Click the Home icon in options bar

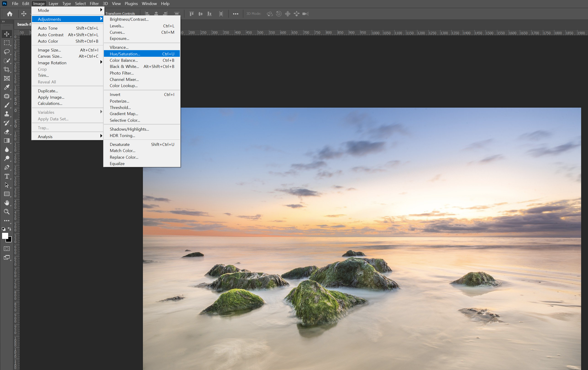[10, 14]
